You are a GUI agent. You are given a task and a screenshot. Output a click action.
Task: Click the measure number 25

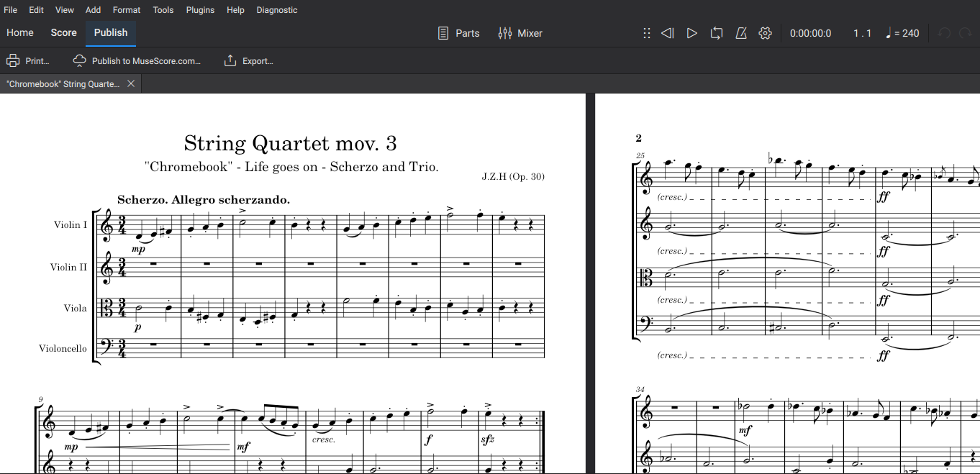click(x=640, y=155)
